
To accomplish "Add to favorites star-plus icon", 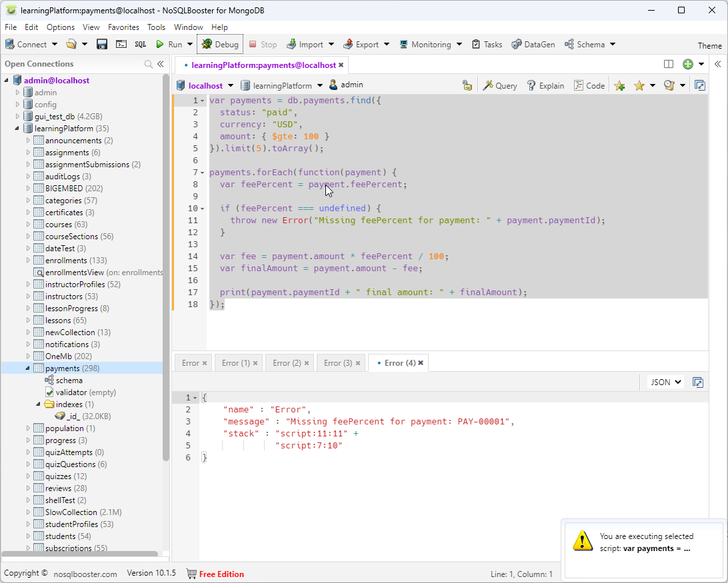I will click(619, 85).
